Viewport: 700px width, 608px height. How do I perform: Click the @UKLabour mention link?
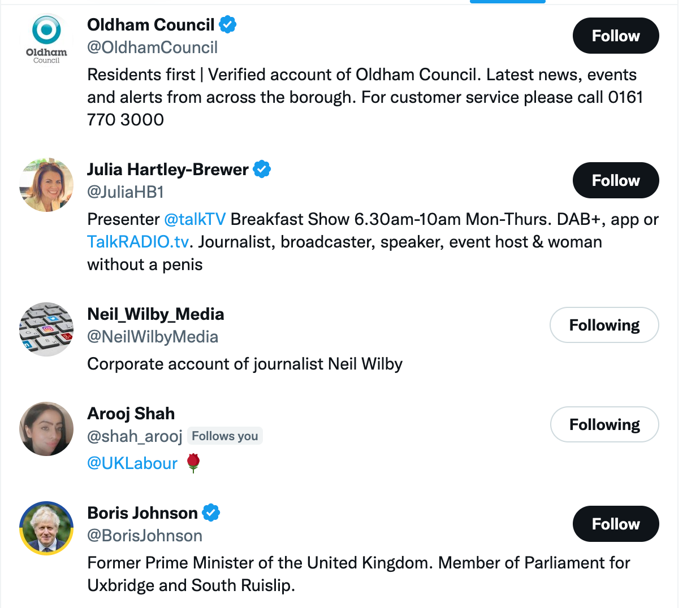click(x=132, y=463)
